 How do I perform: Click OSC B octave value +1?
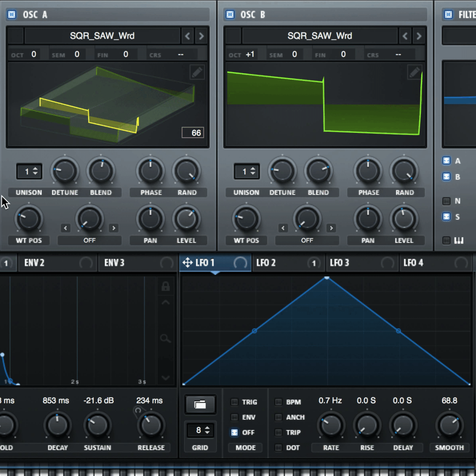[x=250, y=54]
